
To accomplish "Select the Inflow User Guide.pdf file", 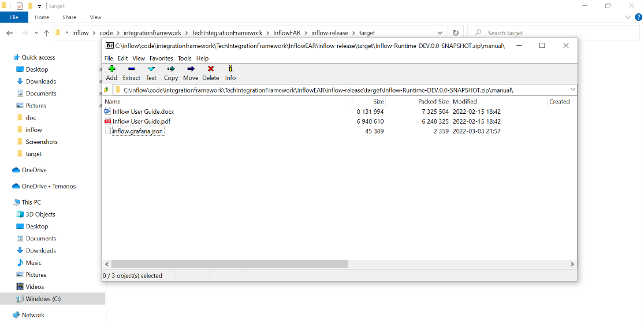I will coord(141,121).
